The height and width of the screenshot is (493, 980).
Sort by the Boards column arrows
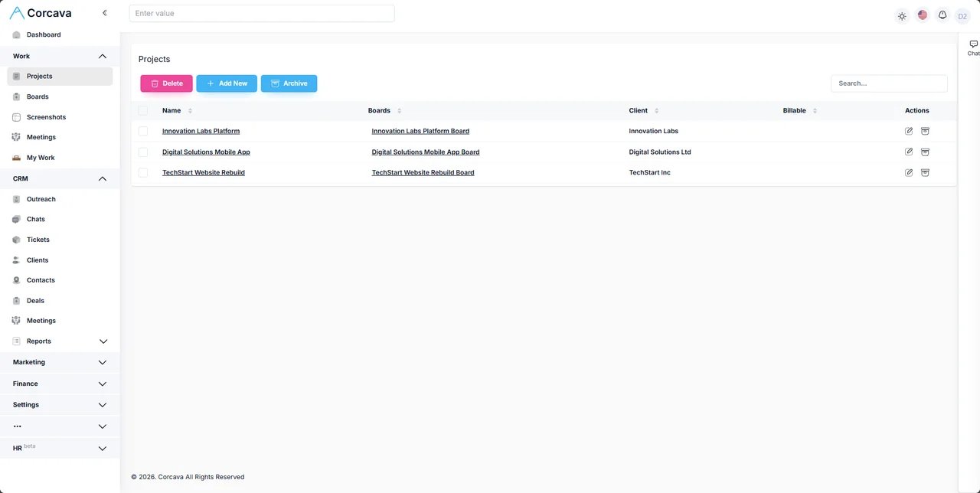[x=399, y=111]
